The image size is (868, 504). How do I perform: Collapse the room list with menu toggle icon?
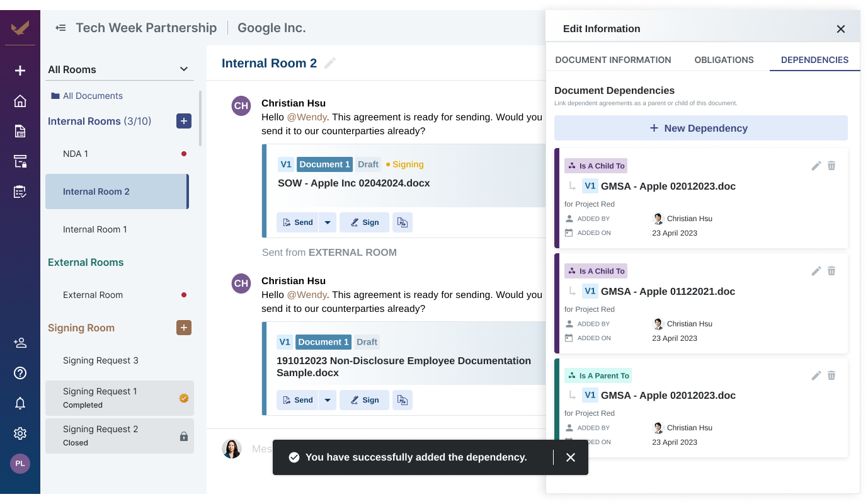[60, 28]
